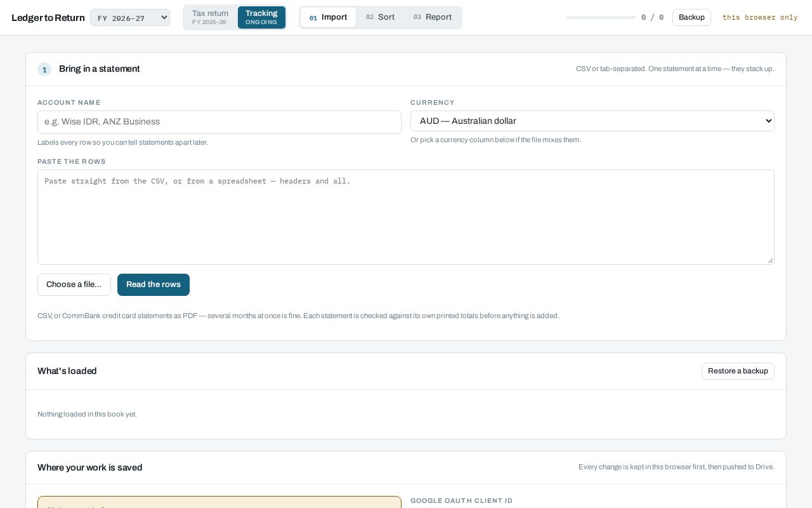Click the Backup button
The height and width of the screenshot is (508, 812).
(691, 17)
